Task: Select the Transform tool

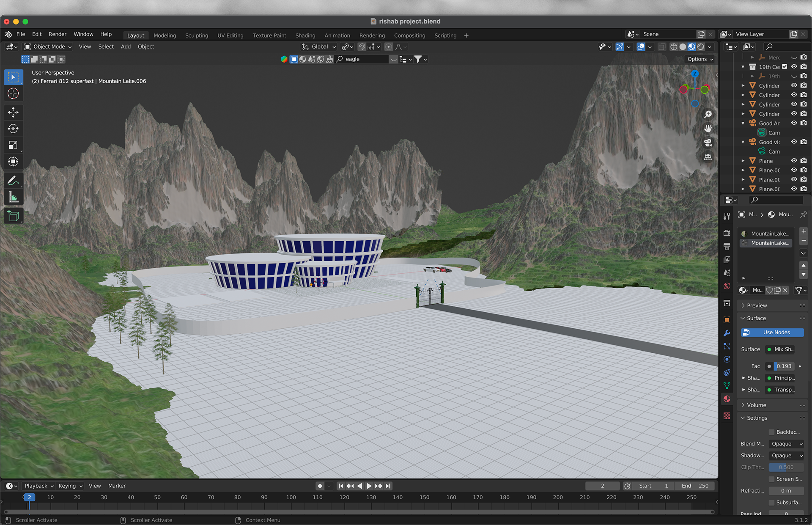Action: 13,162
